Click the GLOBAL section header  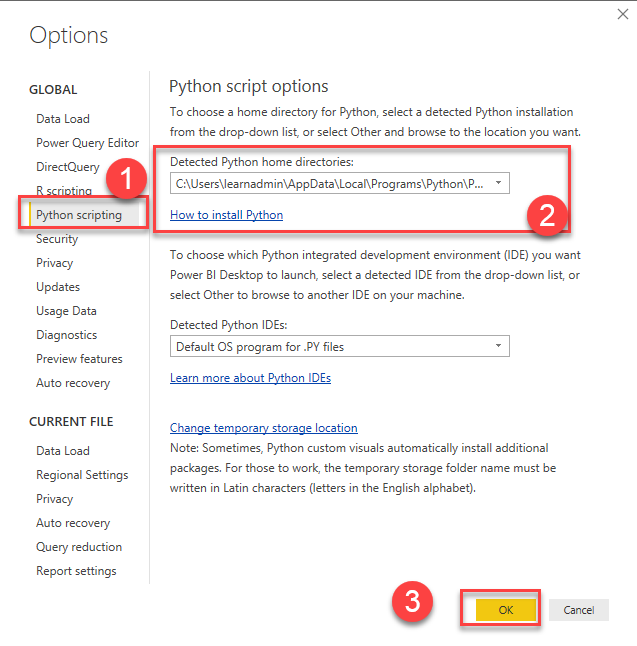pos(53,89)
